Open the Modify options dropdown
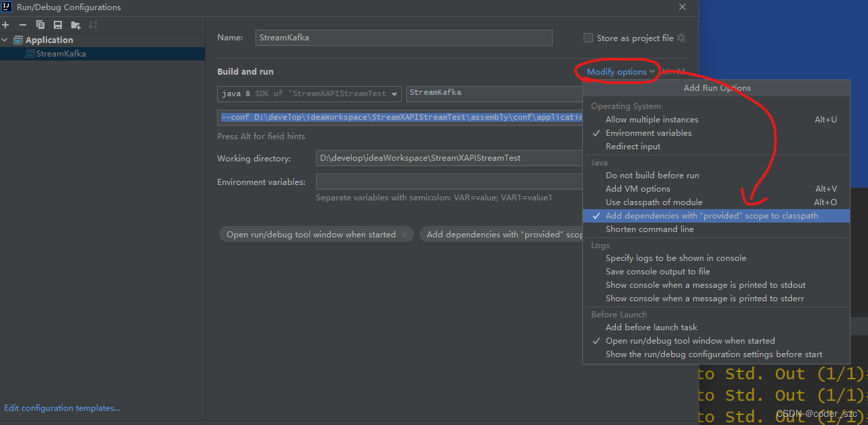 point(621,72)
